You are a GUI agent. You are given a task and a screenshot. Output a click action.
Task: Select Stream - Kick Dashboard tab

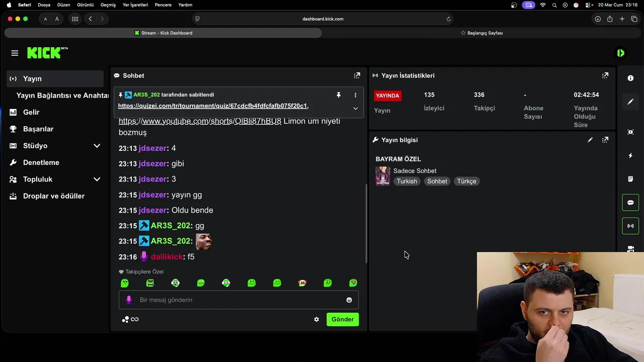(163, 33)
